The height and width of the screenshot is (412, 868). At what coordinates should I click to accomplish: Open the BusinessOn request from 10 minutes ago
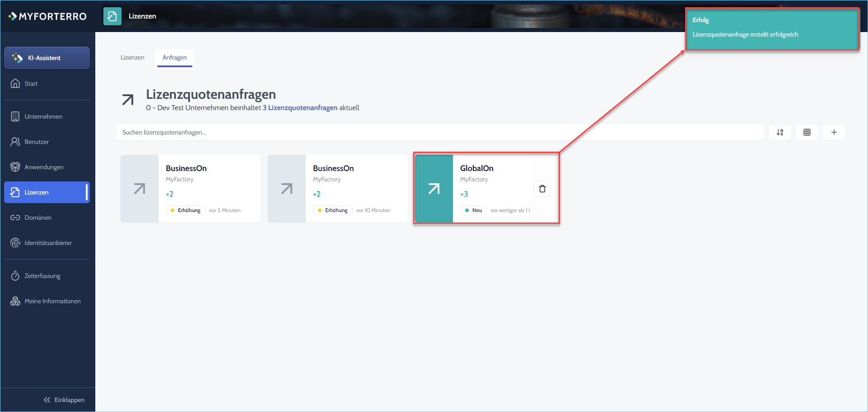tap(338, 189)
